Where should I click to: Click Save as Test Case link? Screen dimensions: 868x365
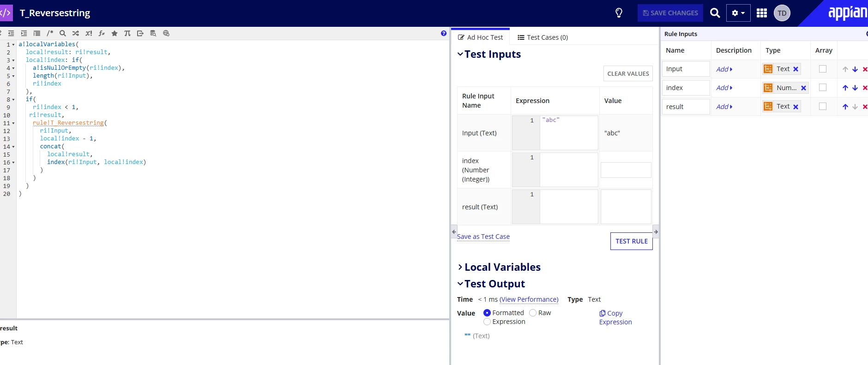point(483,237)
